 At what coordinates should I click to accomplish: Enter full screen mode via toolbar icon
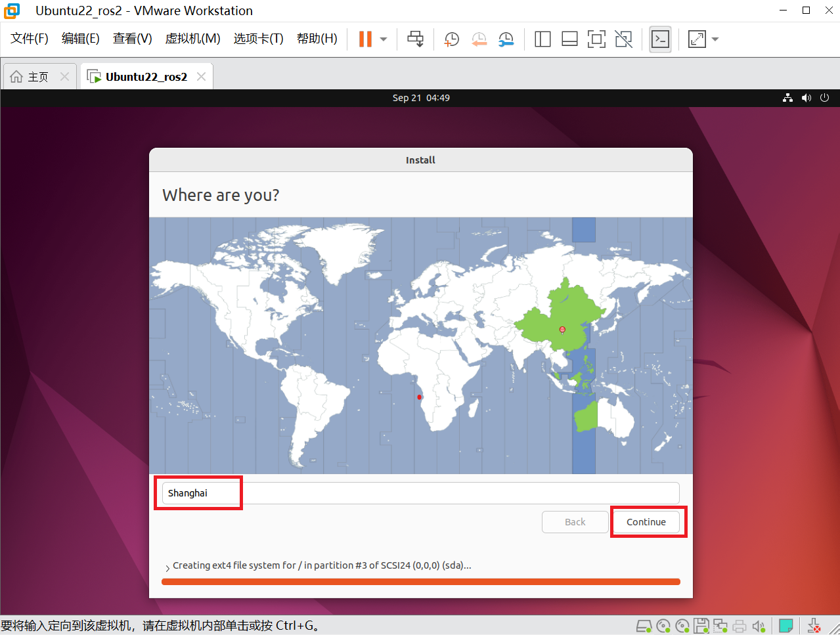[596, 39]
